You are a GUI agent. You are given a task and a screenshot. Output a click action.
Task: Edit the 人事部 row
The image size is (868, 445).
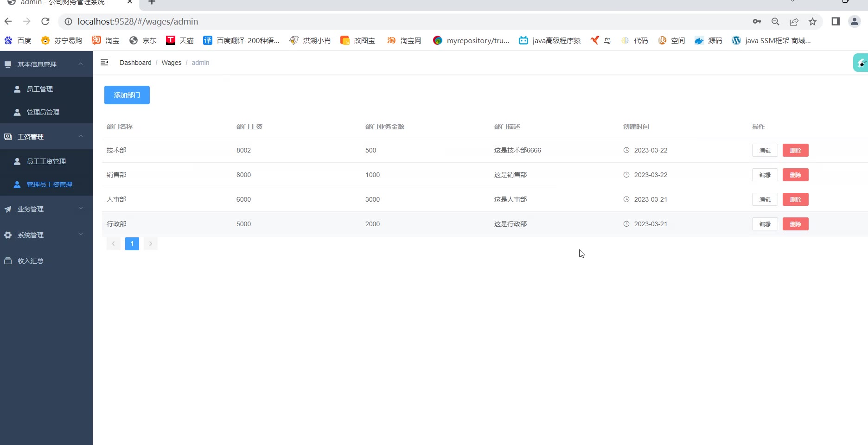pos(765,199)
